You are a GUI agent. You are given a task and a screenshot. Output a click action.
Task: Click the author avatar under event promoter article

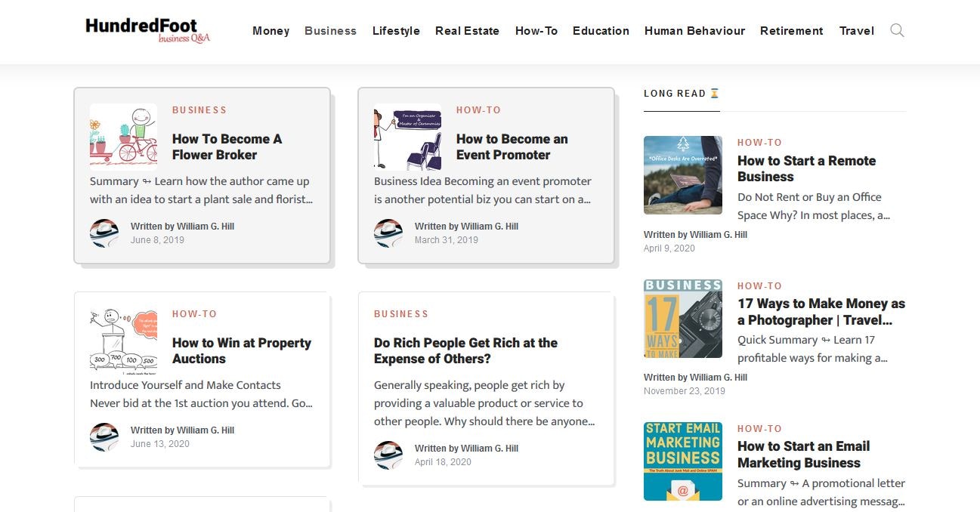point(388,233)
